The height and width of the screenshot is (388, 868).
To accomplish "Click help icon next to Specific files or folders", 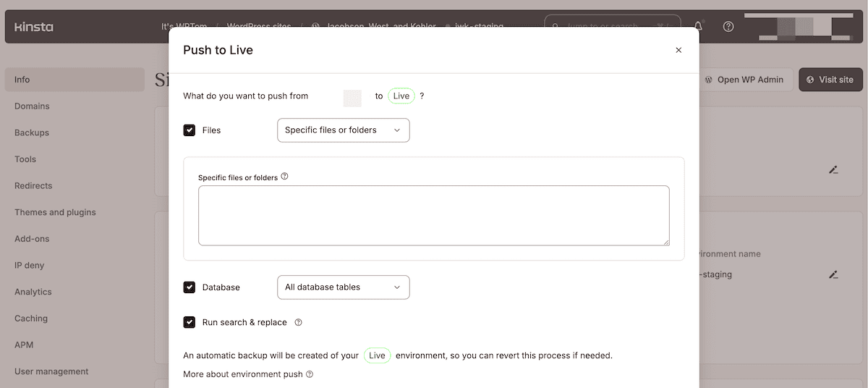I will (x=284, y=176).
